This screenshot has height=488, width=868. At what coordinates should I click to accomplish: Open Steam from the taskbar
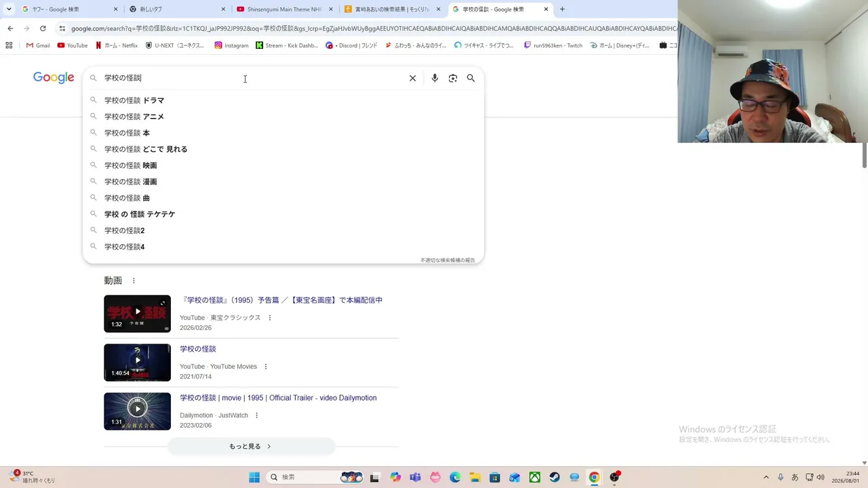click(x=555, y=477)
